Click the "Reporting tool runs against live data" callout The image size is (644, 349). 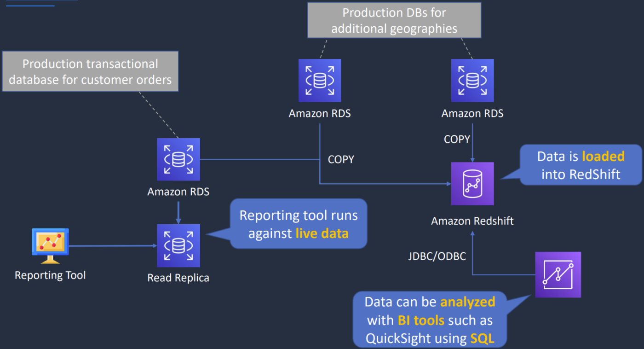(299, 224)
